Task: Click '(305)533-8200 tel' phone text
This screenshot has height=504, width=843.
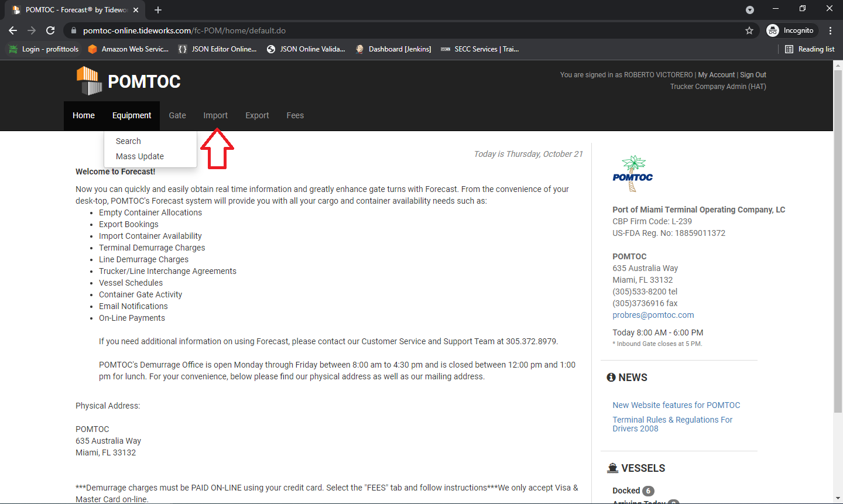Action: 645,292
